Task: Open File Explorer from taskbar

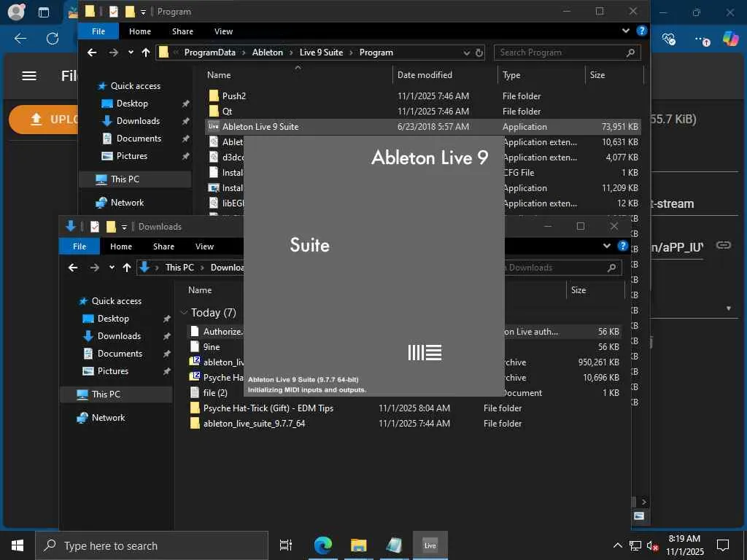Action: point(358,545)
